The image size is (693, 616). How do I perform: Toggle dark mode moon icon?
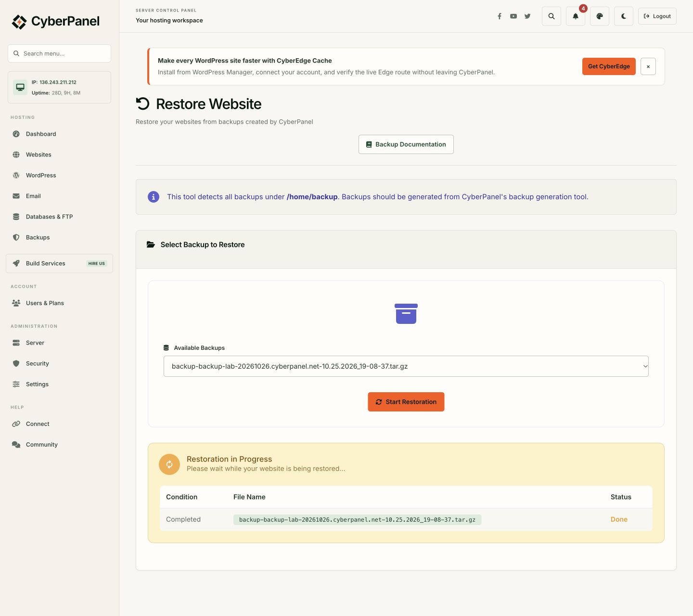624,16
